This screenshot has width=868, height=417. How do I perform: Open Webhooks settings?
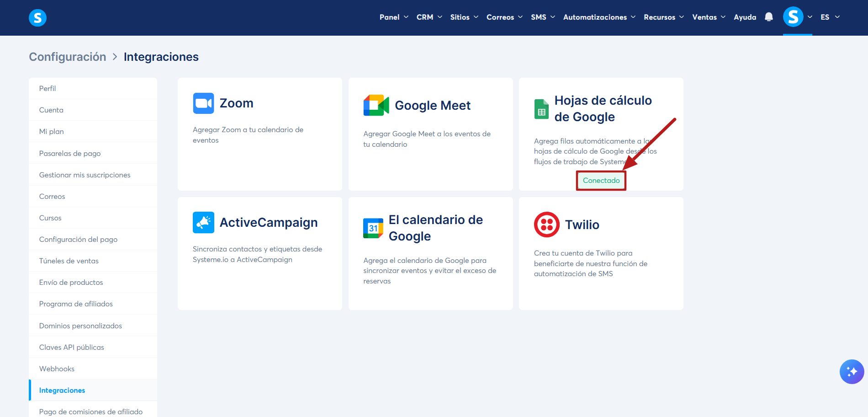pos(93,369)
